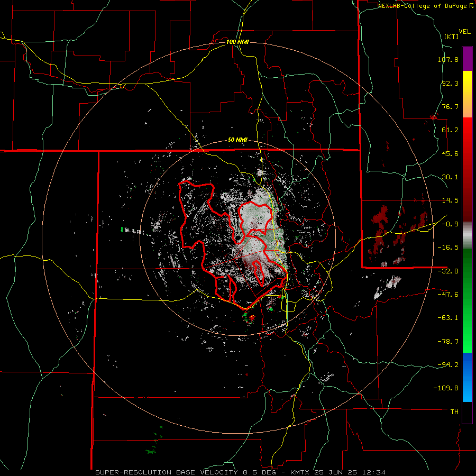Select the 45.6 legend value
This screenshot has width=476, height=476.
pos(450,153)
